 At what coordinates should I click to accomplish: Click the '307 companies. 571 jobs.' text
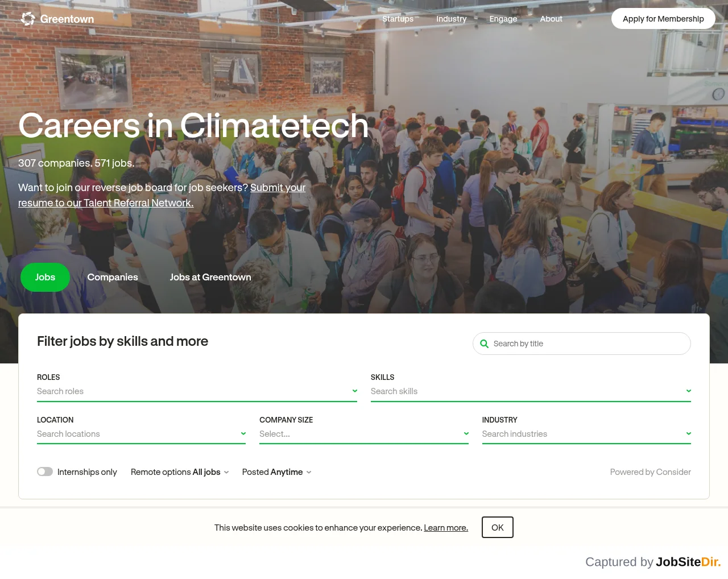(76, 163)
